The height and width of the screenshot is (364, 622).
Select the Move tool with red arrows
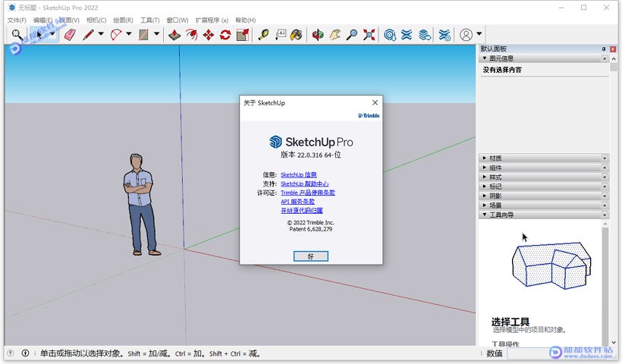(209, 35)
